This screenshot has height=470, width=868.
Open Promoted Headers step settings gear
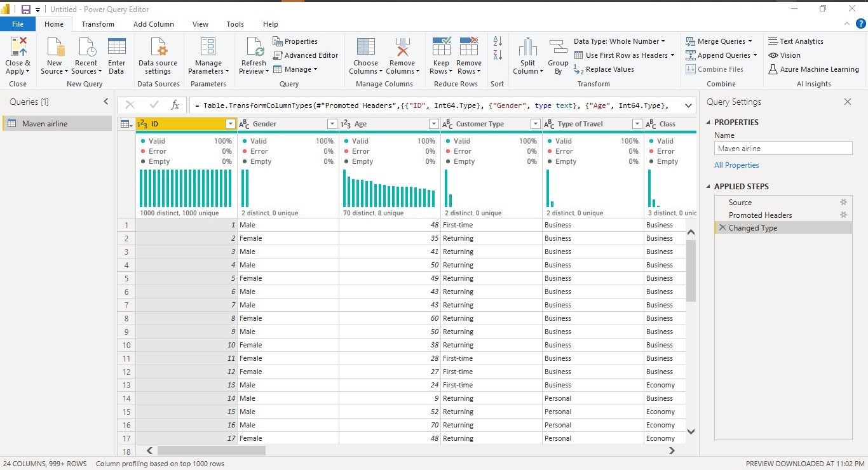pos(843,215)
